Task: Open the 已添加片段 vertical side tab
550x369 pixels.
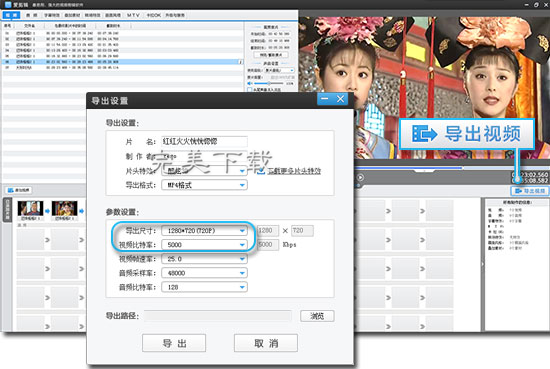Action: (7, 210)
